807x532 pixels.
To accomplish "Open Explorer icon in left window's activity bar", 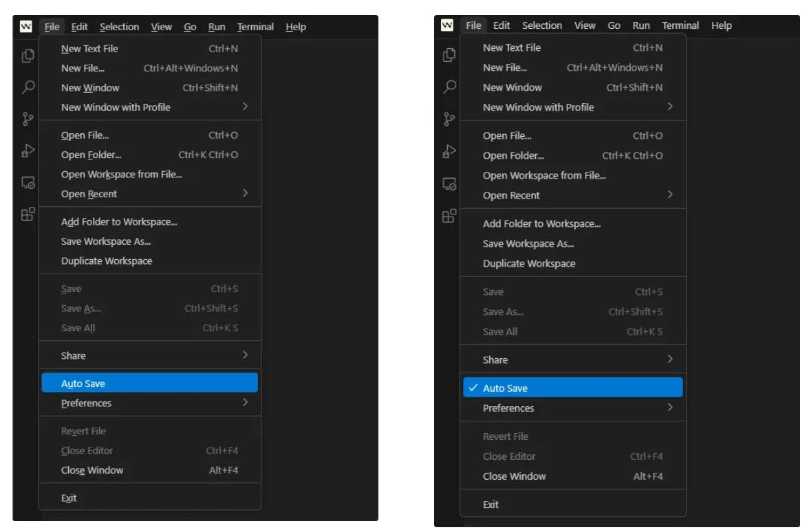I will (x=28, y=56).
